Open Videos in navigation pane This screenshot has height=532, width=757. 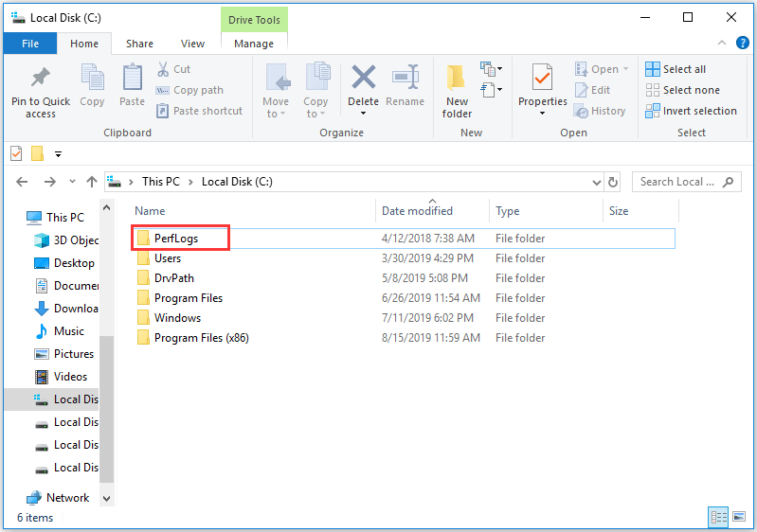point(61,376)
